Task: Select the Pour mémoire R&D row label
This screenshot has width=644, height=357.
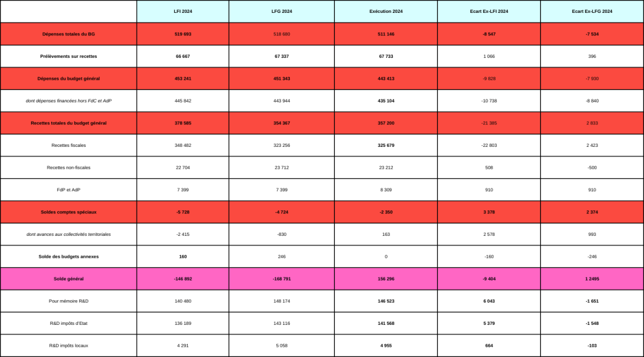Action: tap(69, 301)
